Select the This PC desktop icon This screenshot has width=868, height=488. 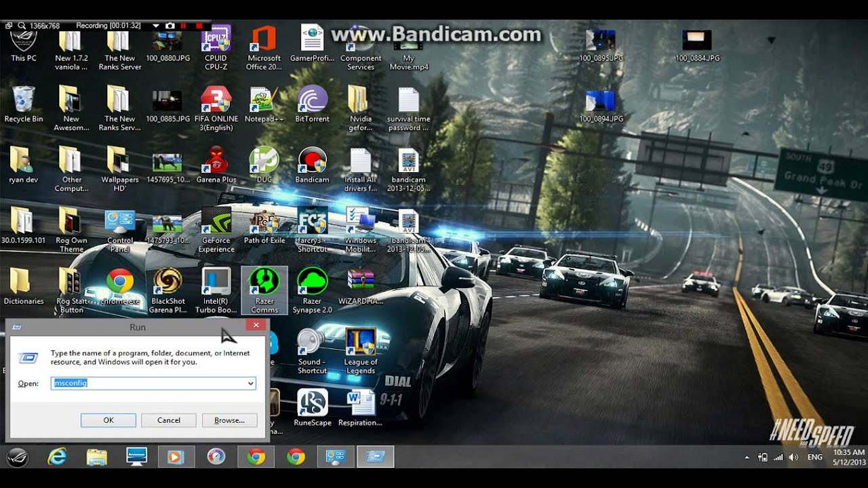tap(24, 45)
